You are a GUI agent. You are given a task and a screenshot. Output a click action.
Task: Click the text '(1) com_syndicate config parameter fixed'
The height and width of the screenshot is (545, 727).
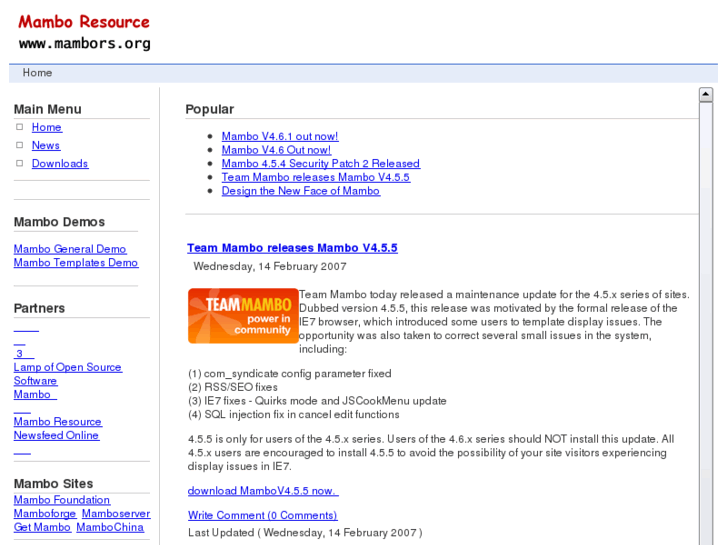coord(290,374)
